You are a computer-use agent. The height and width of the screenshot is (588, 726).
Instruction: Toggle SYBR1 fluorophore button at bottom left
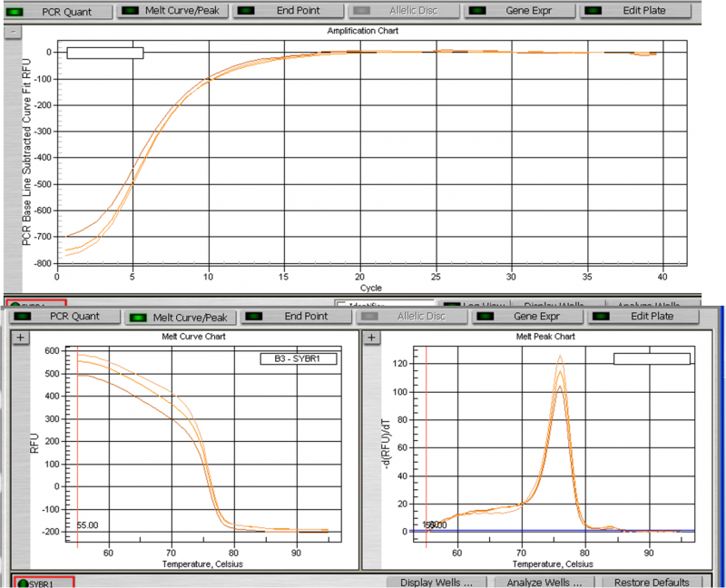44,583
